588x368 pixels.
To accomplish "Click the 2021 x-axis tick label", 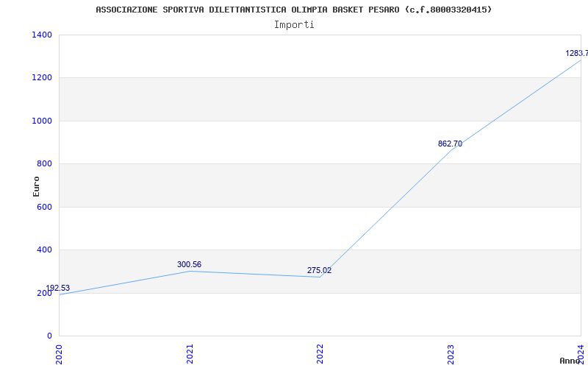I will [x=190, y=354].
